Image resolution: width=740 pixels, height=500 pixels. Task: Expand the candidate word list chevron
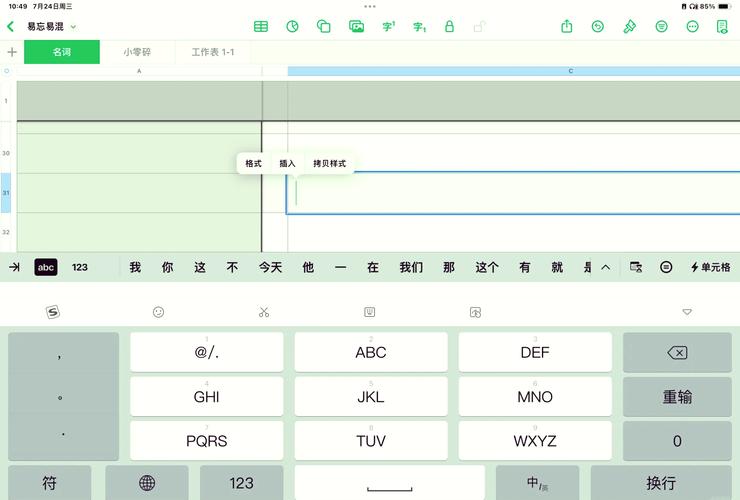click(605, 267)
